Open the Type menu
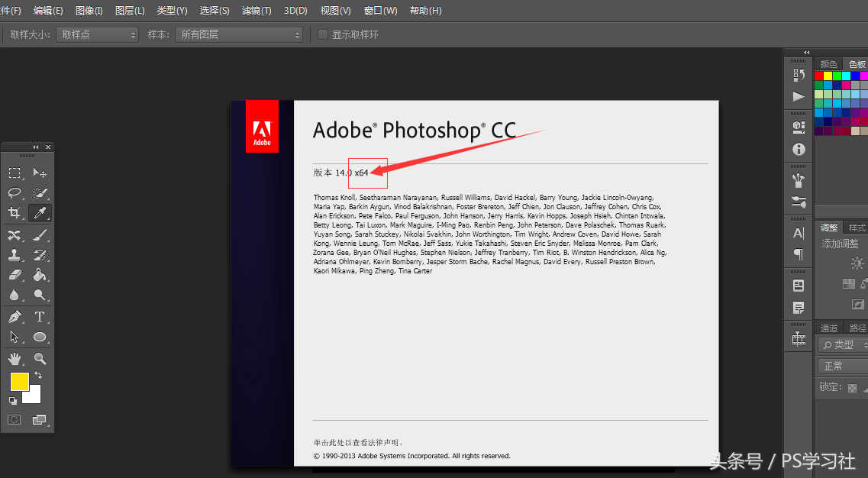This screenshot has height=478, width=868. point(172,11)
